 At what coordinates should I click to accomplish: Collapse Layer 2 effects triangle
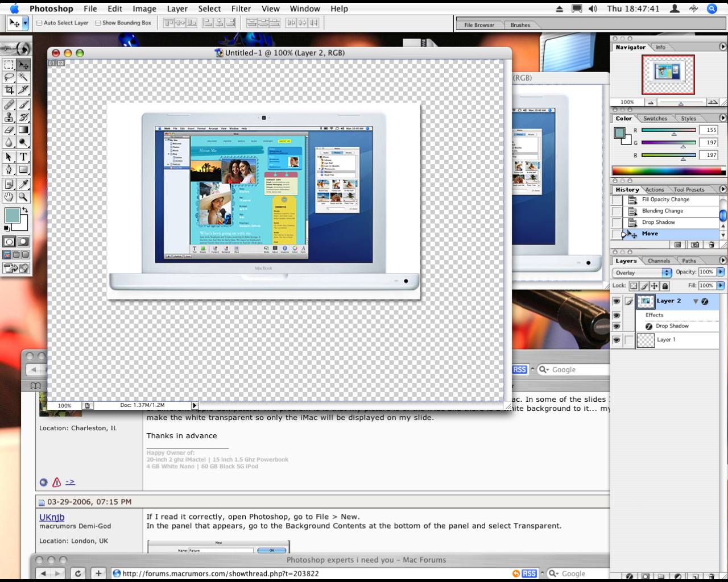[696, 301]
